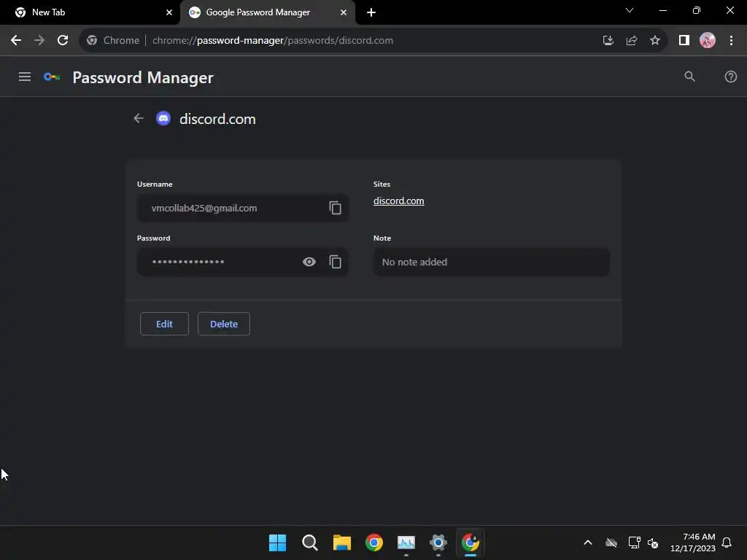Go forward in browser history

pos(39,41)
